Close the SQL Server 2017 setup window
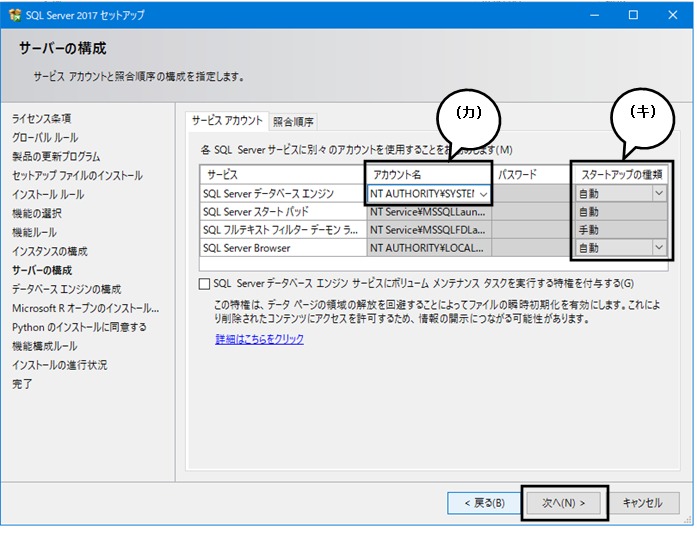 point(673,15)
